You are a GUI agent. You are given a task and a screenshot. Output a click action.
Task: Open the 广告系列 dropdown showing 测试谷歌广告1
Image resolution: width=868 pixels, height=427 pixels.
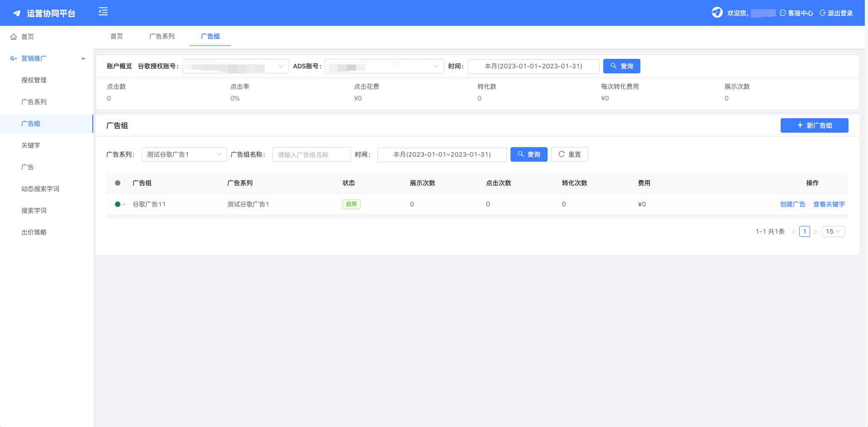point(184,154)
